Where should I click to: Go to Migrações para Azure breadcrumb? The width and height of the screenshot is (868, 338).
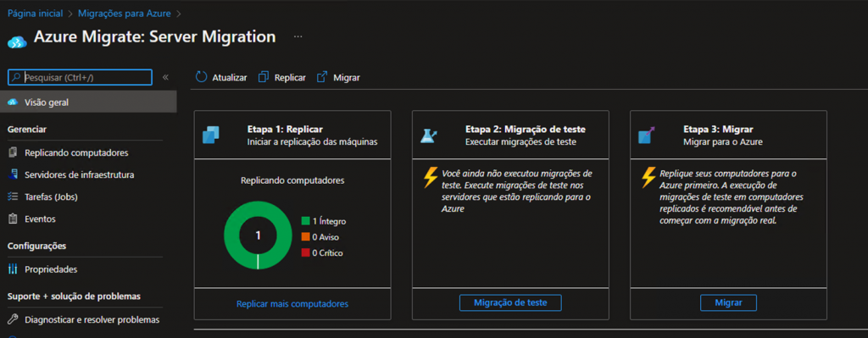[125, 13]
